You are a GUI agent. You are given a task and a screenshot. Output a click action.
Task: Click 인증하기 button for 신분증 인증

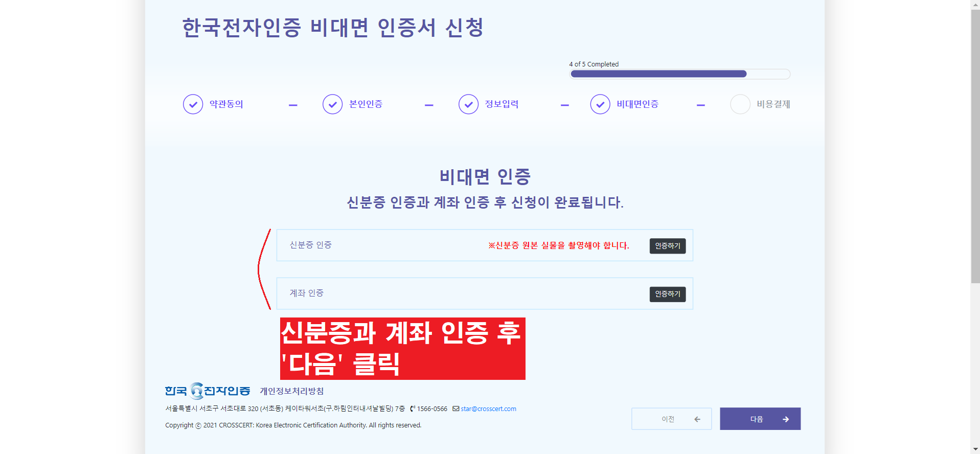coord(668,246)
